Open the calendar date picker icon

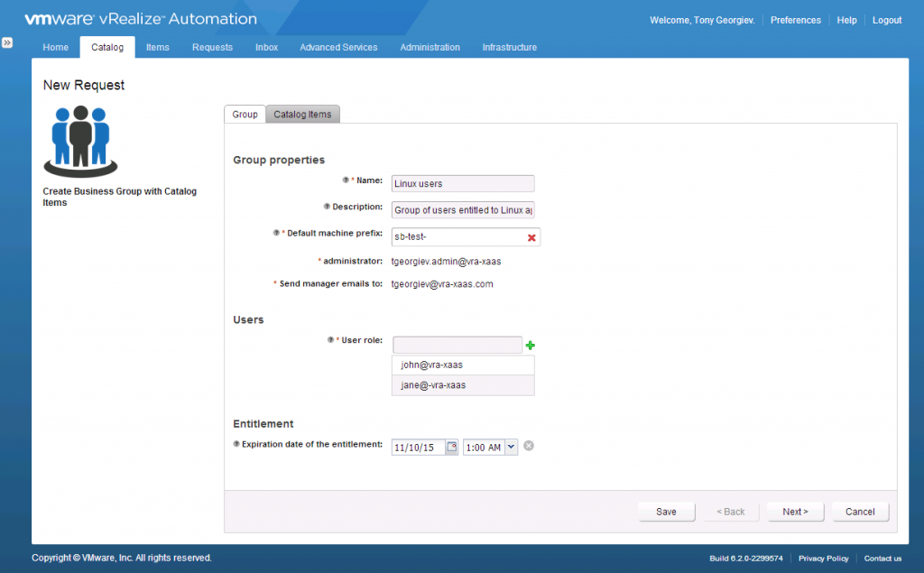click(x=452, y=447)
